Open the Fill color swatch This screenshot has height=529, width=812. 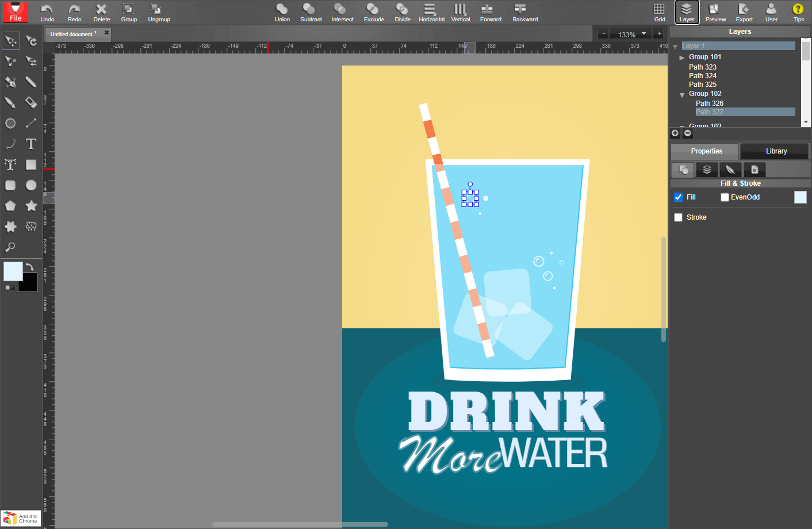[x=800, y=197]
